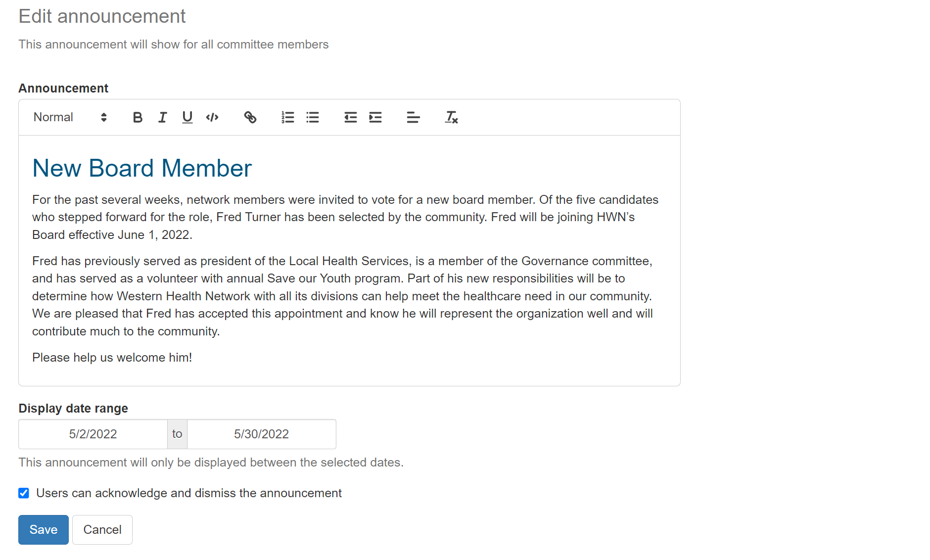Apply italic formatting

click(x=162, y=117)
